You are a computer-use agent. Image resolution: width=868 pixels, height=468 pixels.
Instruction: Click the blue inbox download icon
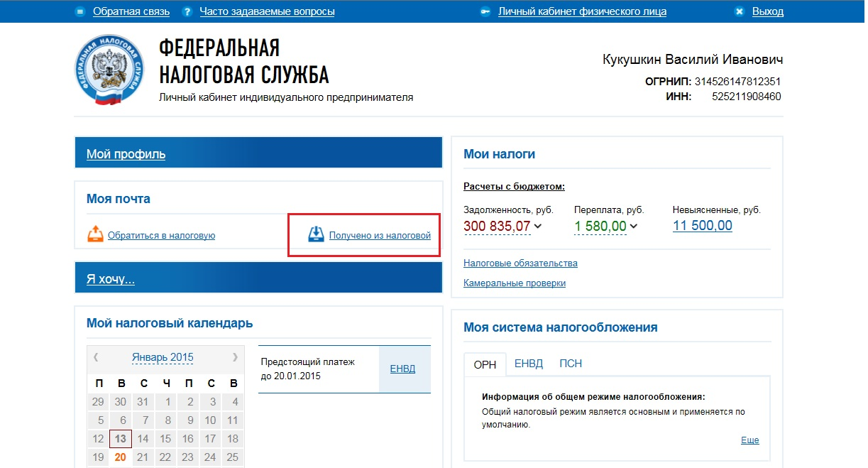[317, 234]
